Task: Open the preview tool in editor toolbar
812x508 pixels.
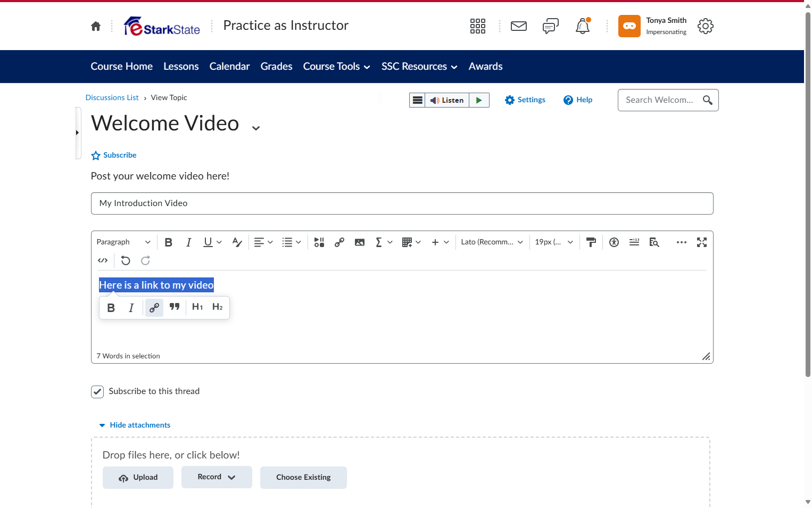Action: click(x=654, y=242)
